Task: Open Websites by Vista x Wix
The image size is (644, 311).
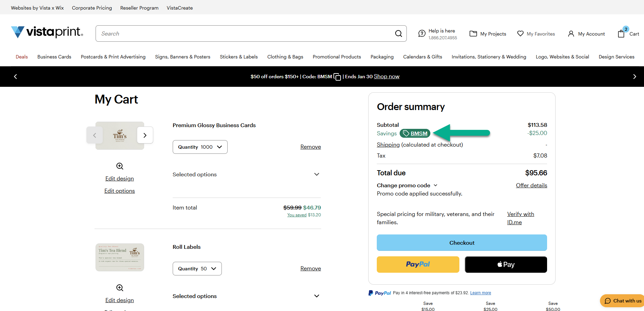Action: pos(37,8)
